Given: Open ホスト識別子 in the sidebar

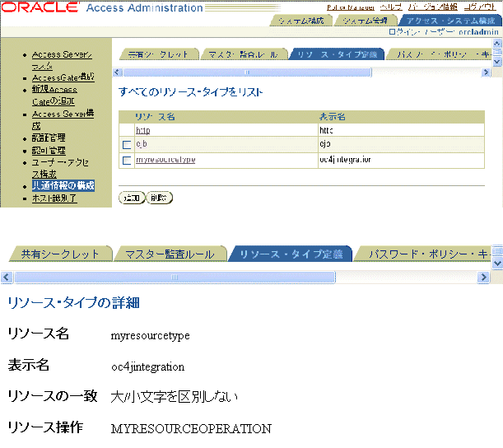Looking at the screenshot, I should point(54,198).
